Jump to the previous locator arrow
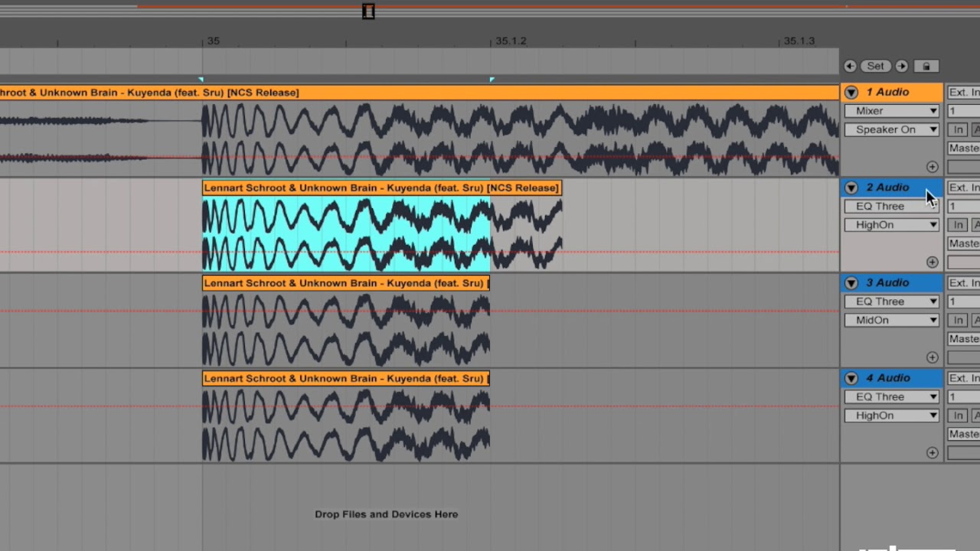 click(850, 67)
